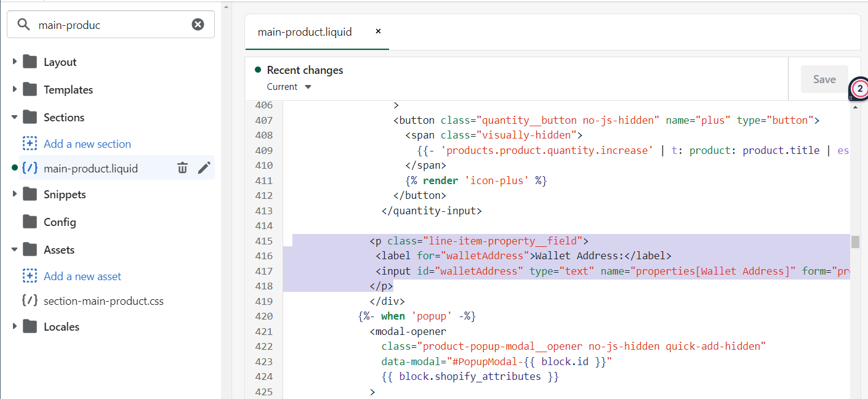Click the </quantity-input> closing tag
The image size is (868, 399).
tap(432, 211)
